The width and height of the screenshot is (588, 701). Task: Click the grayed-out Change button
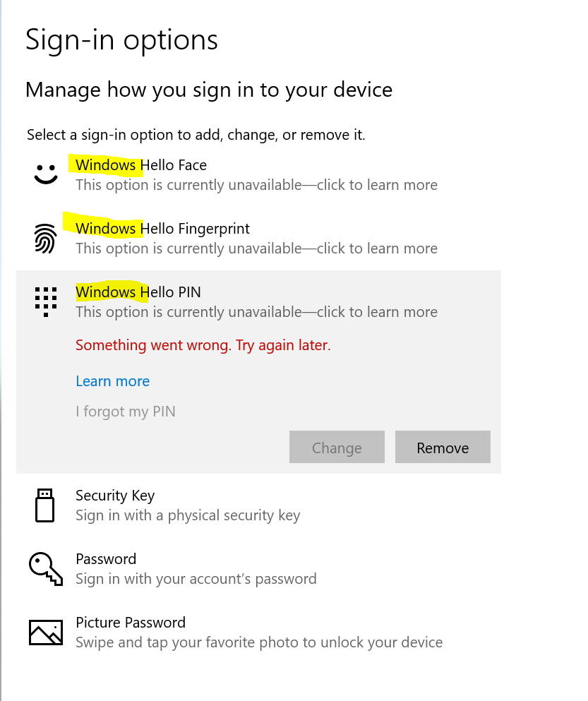(337, 447)
